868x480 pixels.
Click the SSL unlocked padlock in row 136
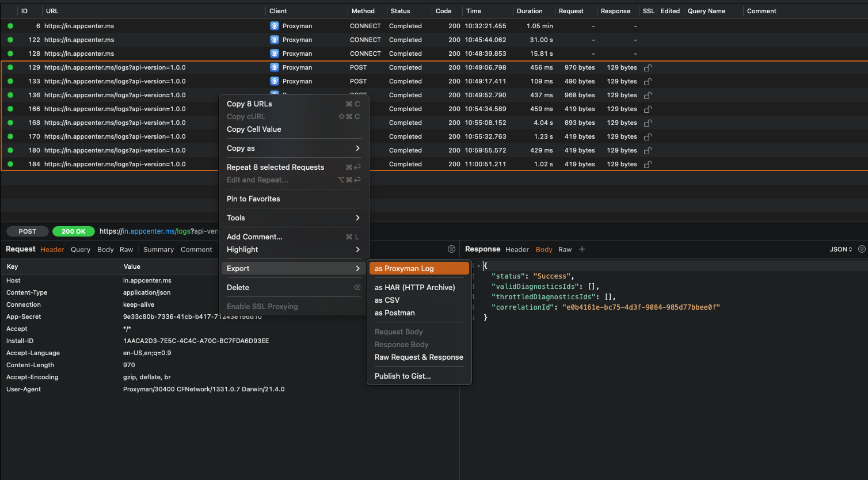[648, 95]
